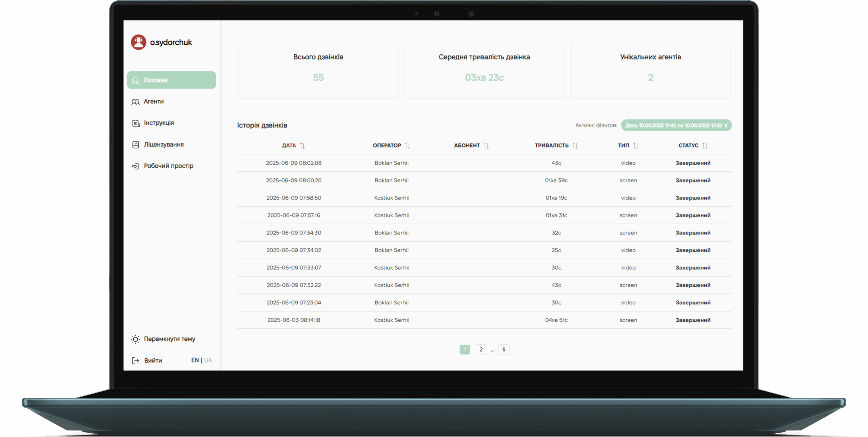Sort table by ТРИВАЛІСТЬ column arrows
The image size is (868, 437).
coord(575,146)
